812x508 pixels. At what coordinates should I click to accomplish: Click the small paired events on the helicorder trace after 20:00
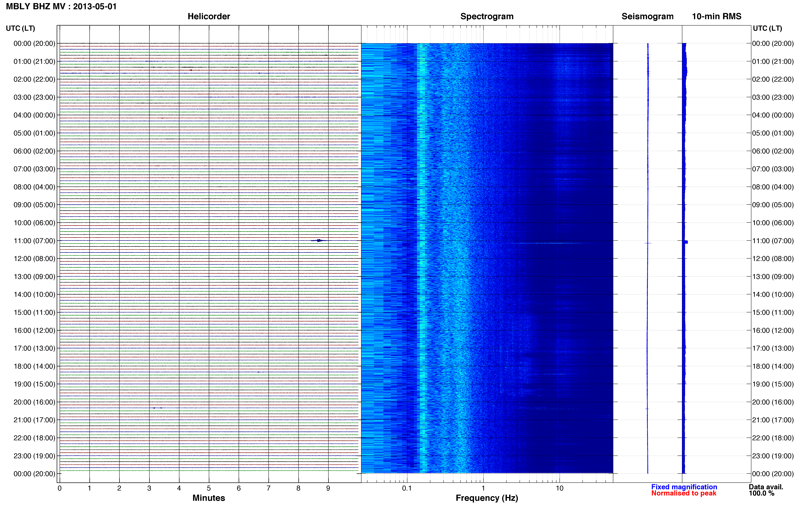pos(157,408)
